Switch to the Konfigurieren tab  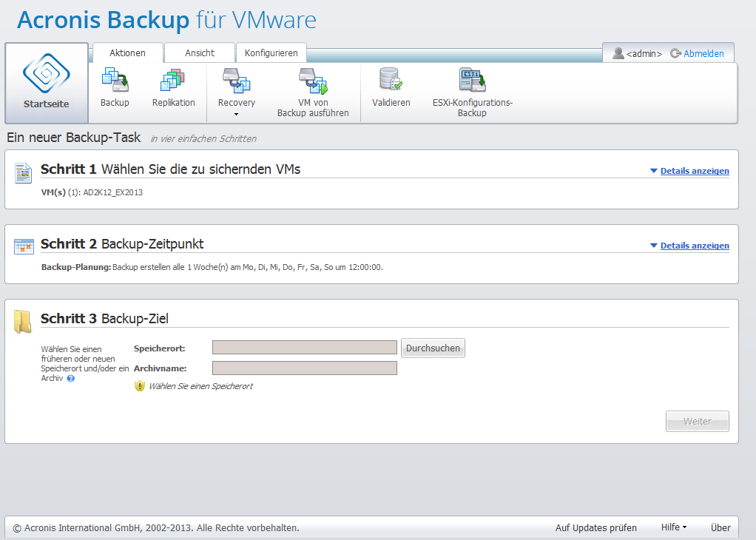[x=271, y=53]
